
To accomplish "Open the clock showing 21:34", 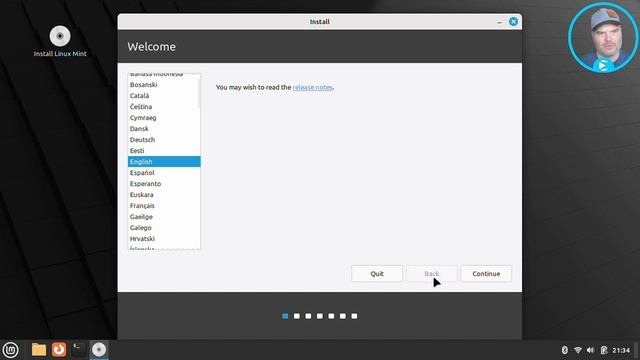I will [x=621, y=350].
